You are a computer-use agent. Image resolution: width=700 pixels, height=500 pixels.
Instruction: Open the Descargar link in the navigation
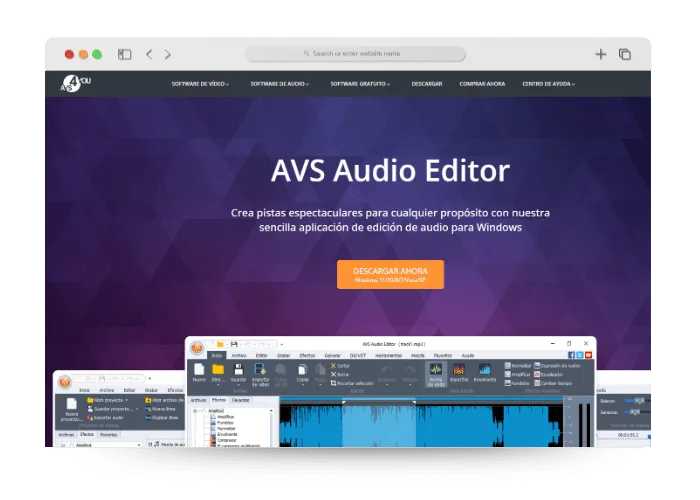(427, 84)
